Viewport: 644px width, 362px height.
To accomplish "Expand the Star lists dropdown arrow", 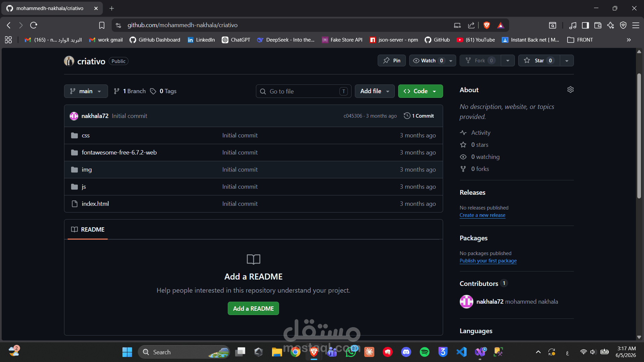I will 567,61.
